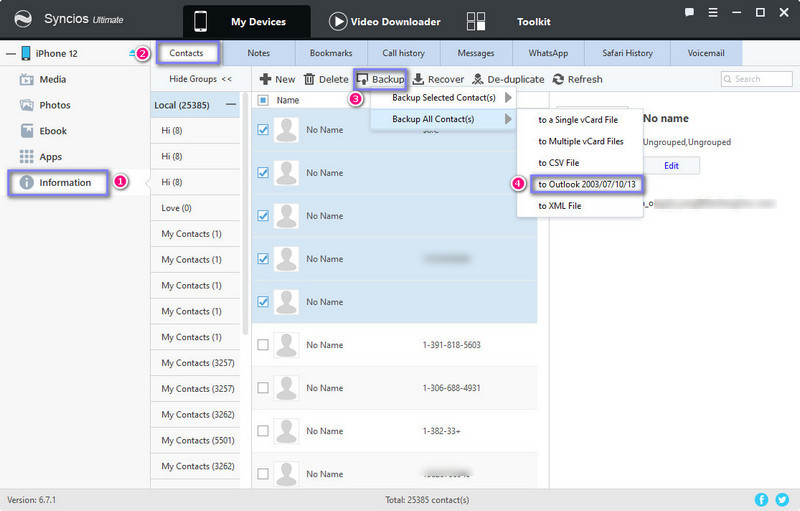
Task: Click the Syncios logo icon
Action: (x=23, y=20)
